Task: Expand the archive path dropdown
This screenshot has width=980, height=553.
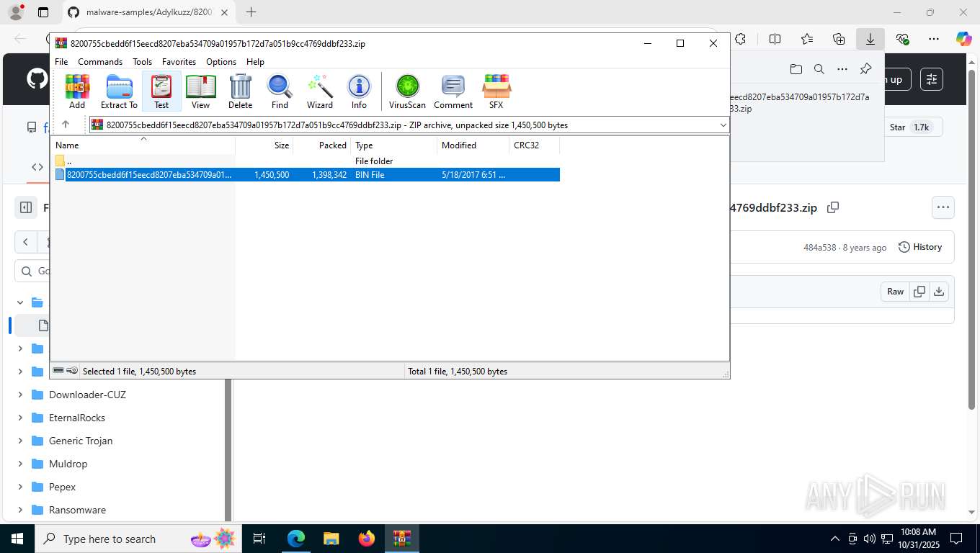Action: [x=723, y=125]
